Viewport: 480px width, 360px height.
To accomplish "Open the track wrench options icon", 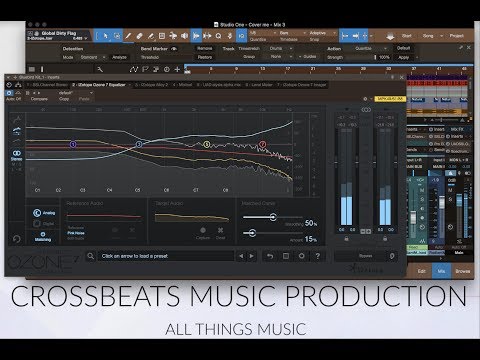I will pyautogui.click(x=100, y=69).
